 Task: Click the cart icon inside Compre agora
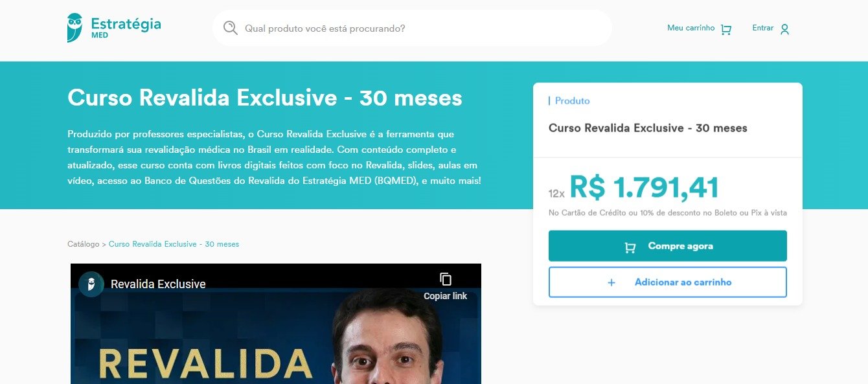click(630, 247)
